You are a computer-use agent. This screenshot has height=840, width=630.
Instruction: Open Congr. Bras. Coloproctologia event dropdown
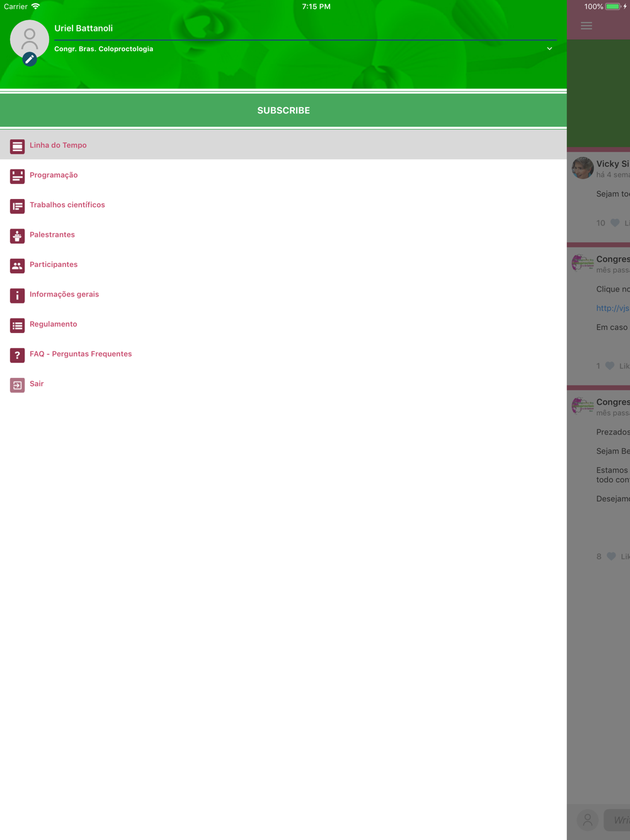pyautogui.click(x=306, y=49)
